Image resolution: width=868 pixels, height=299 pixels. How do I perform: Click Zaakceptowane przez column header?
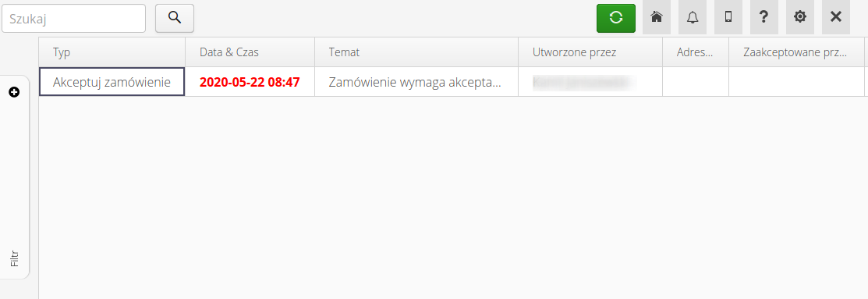click(x=796, y=52)
